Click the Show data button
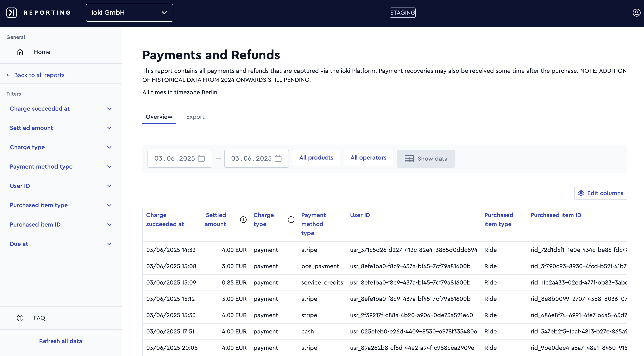 coord(426,158)
